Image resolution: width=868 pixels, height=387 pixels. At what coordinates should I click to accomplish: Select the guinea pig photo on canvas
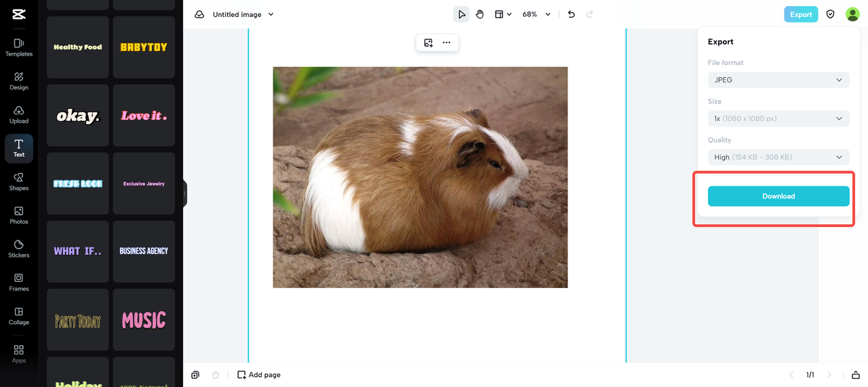(420, 177)
